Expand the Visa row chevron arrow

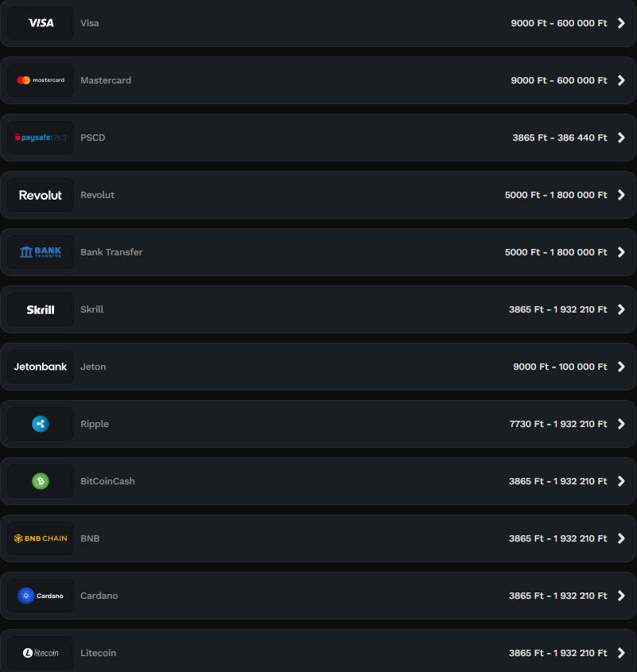click(x=622, y=23)
